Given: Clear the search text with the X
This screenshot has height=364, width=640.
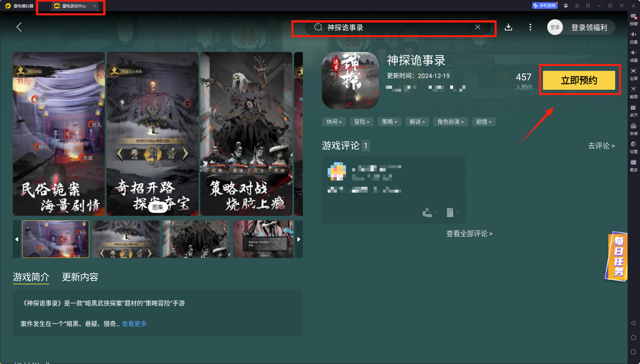Looking at the screenshot, I should (x=478, y=27).
